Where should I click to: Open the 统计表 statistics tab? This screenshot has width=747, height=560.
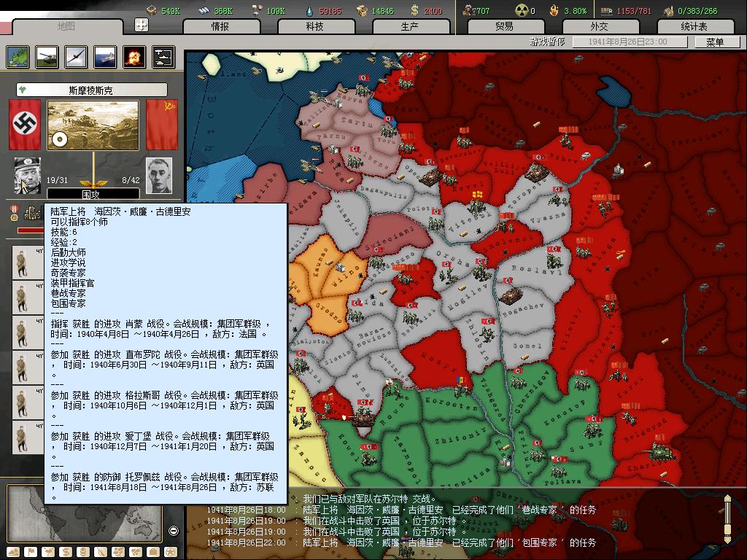pos(694,26)
